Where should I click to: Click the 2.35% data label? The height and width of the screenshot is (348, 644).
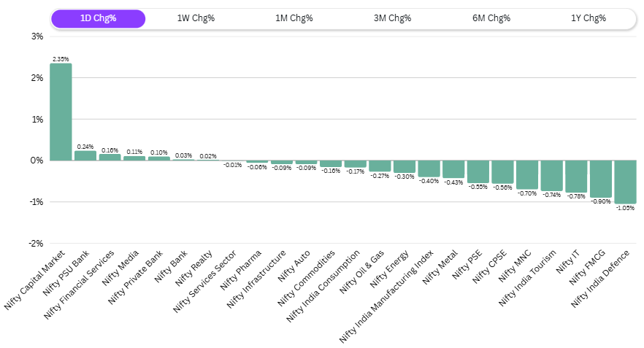click(x=61, y=59)
